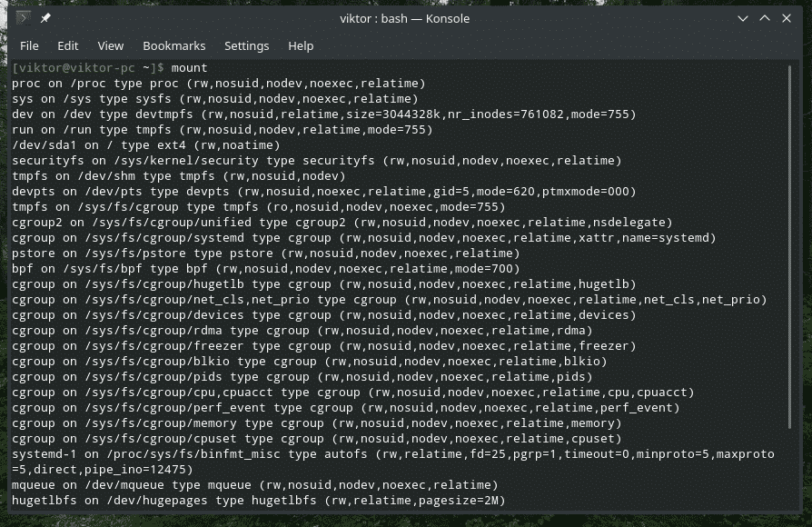Toggle the pin window icon in title bar
Screen dimensions: 812x527
click(x=45, y=18)
